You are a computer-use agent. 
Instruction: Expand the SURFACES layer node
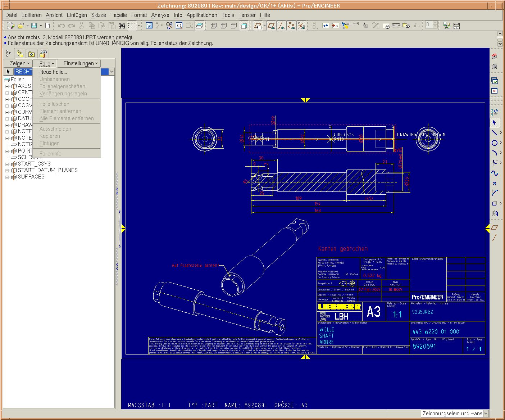coord(7,177)
